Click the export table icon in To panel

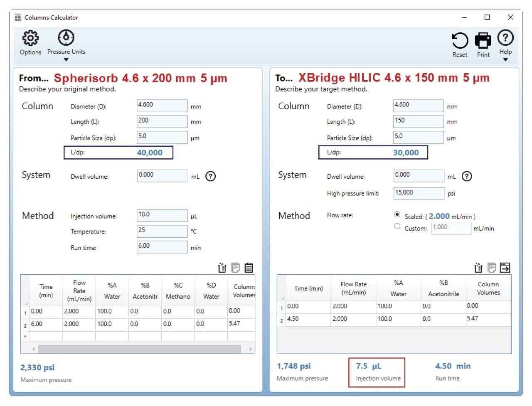(505, 268)
